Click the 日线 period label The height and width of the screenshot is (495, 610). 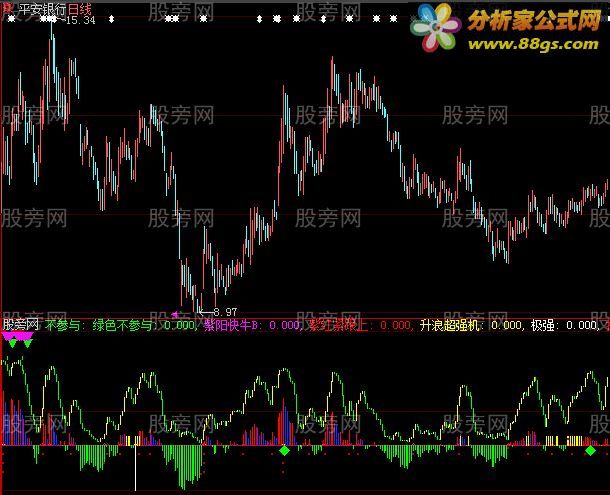click(x=79, y=9)
